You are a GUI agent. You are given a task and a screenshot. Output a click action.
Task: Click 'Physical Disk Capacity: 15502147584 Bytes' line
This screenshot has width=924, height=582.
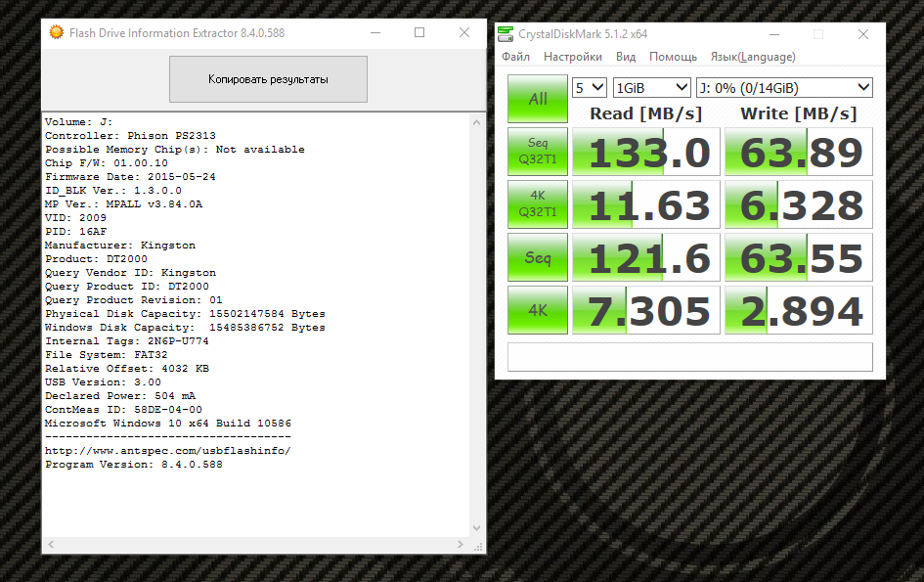click(x=185, y=314)
